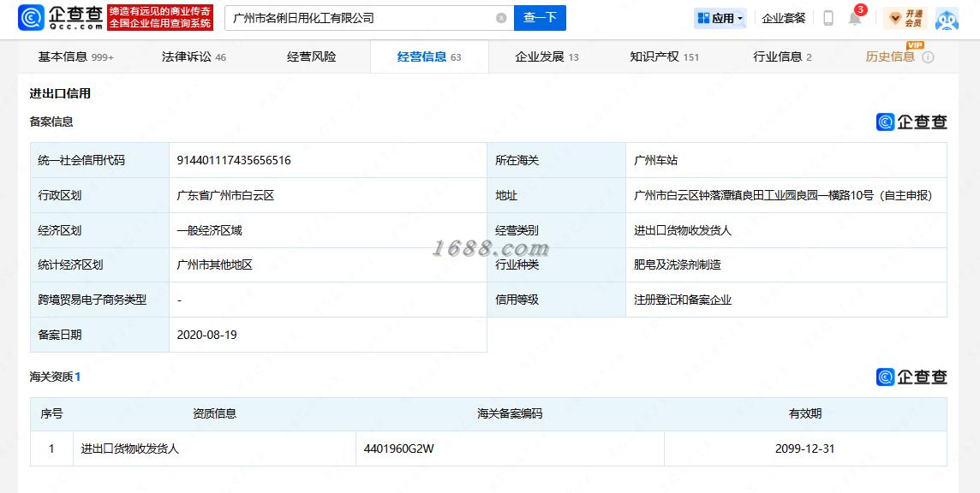Go to the 企业发展 tab
The width and height of the screenshot is (980, 493).
547,56
